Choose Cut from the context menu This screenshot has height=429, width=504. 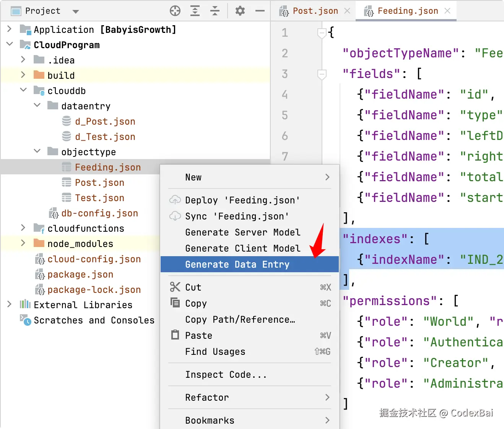[250, 287]
